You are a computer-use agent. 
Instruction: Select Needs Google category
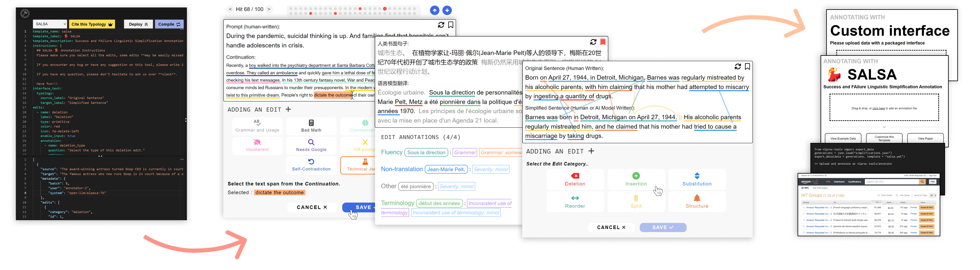(x=311, y=146)
